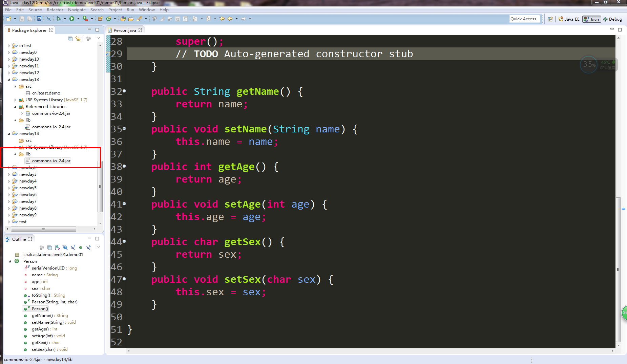This screenshot has width=627, height=364.
Task: Click the New Java Package icon
Action: [x=100, y=19]
